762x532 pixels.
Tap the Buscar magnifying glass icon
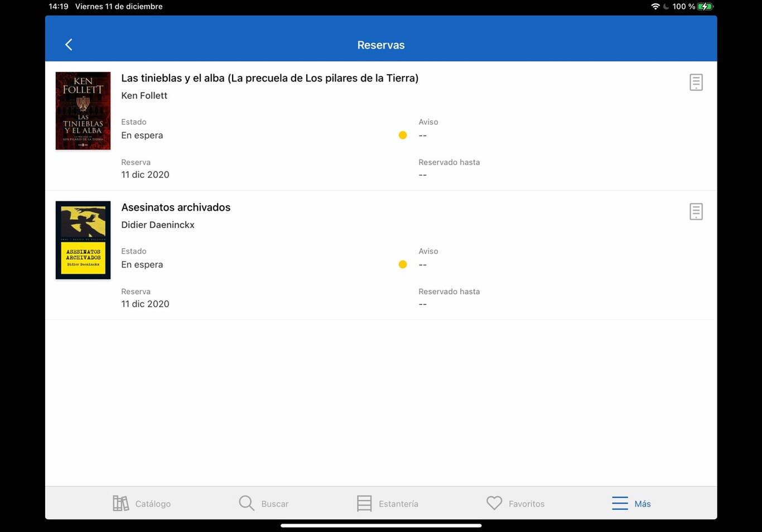[246, 502]
